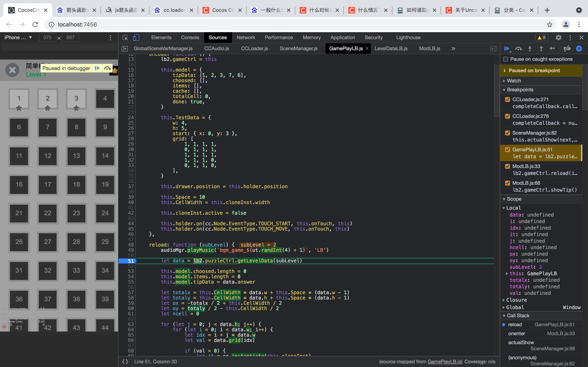Expand the Closure scope entry
The image size is (588, 367).
tap(516, 300)
